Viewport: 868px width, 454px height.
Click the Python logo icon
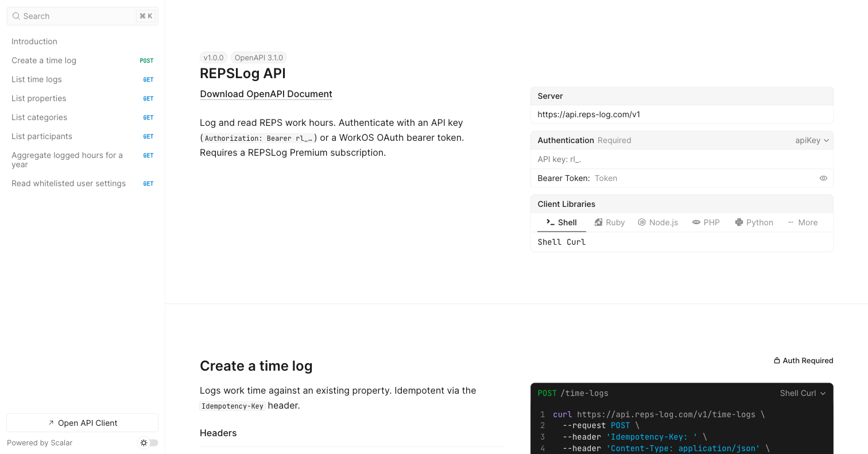(x=739, y=222)
